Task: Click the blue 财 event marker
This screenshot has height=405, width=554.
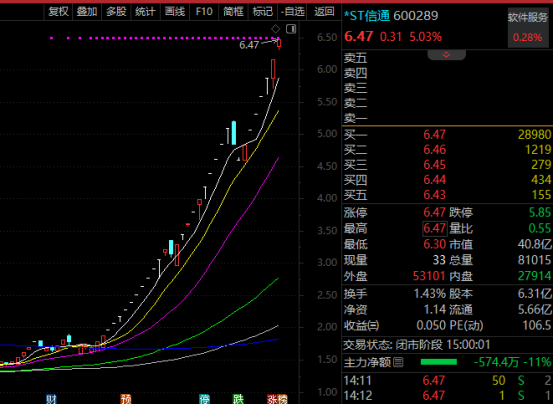Action: coord(51,399)
